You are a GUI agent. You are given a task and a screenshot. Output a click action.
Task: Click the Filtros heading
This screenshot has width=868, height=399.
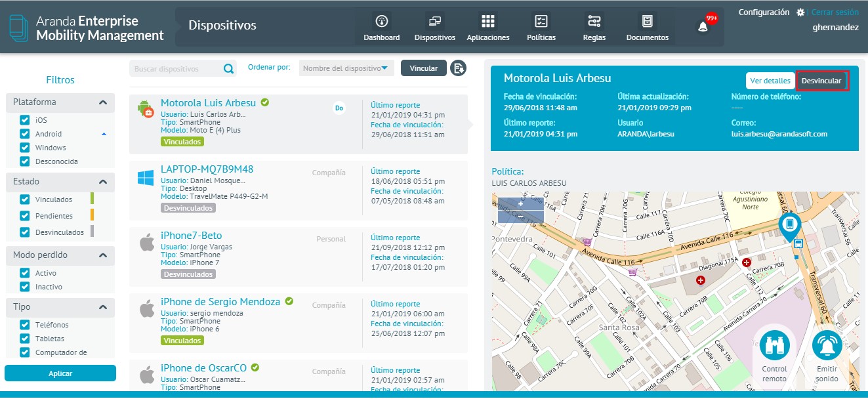coord(60,80)
